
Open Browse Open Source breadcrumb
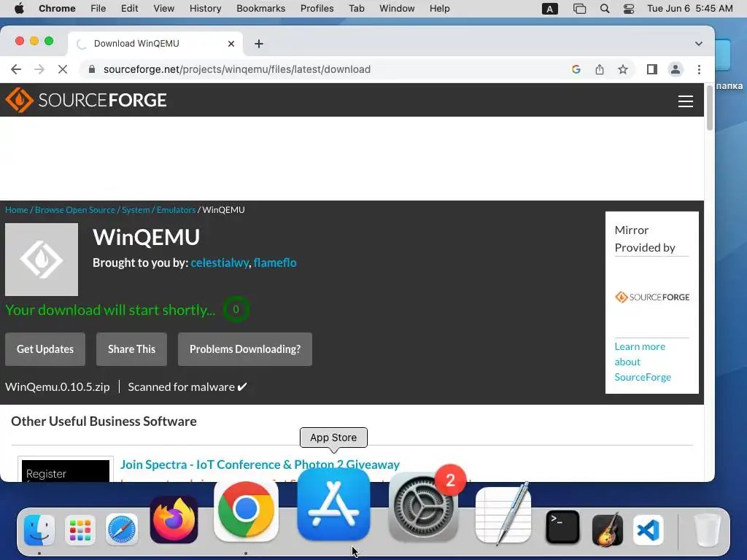pyautogui.click(x=75, y=209)
